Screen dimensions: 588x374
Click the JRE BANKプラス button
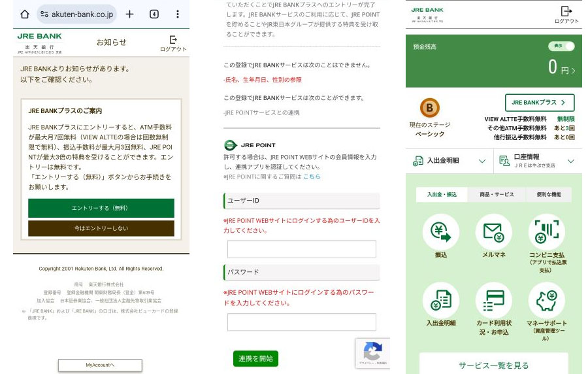(x=540, y=103)
